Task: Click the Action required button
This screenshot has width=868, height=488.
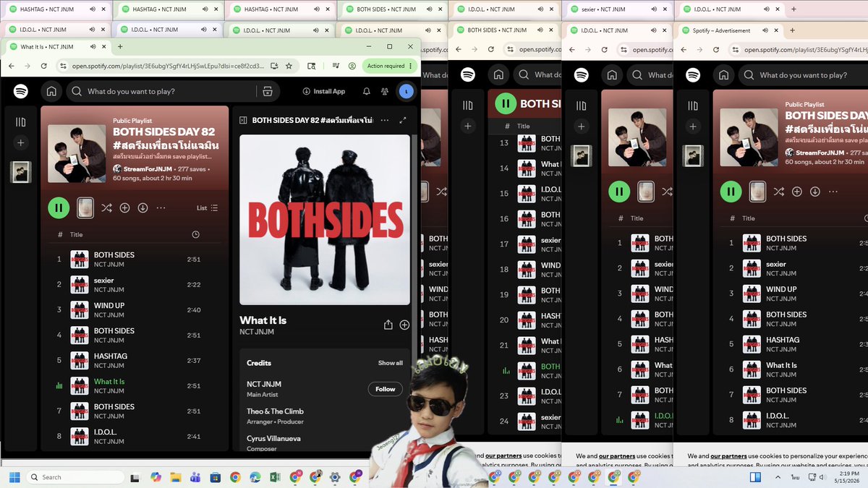Action: (390, 66)
